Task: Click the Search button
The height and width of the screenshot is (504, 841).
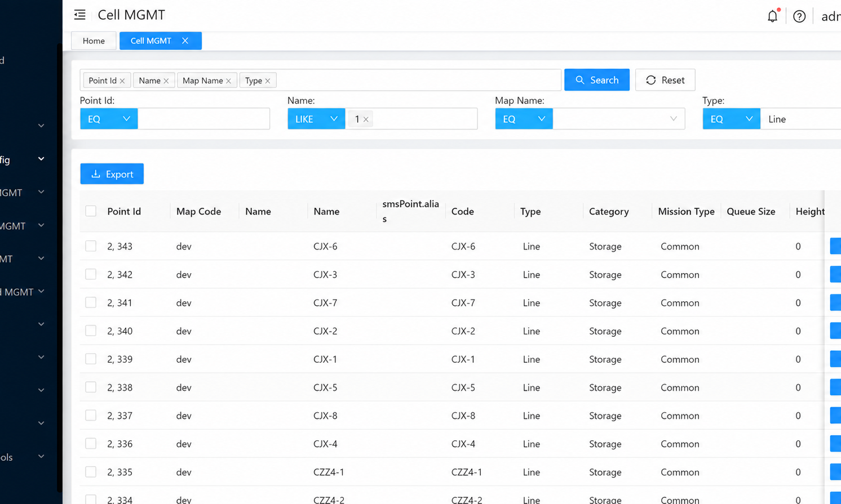Action: click(596, 80)
